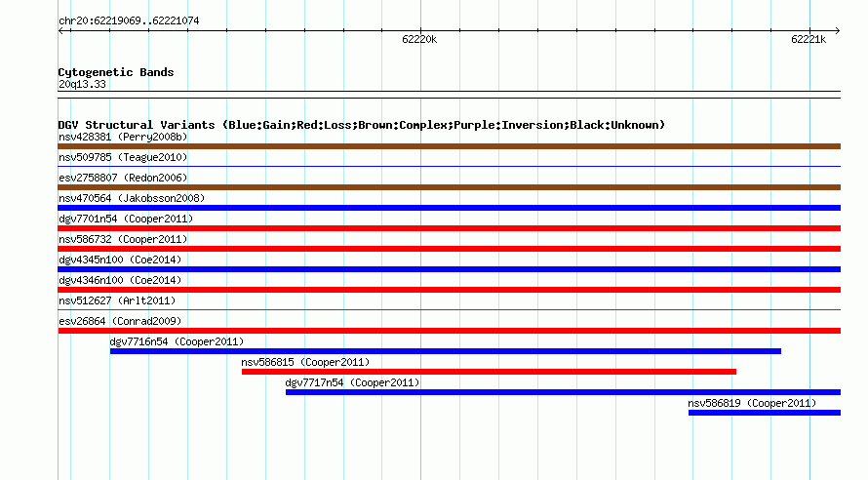
Task: Open dgv4346n100 (Coe2014) variant label
Action: [x=120, y=280]
